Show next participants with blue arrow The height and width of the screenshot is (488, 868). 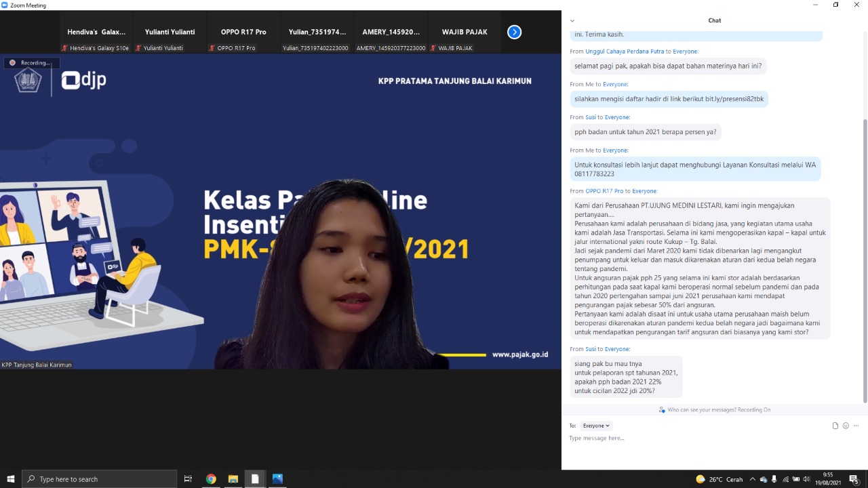click(514, 32)
